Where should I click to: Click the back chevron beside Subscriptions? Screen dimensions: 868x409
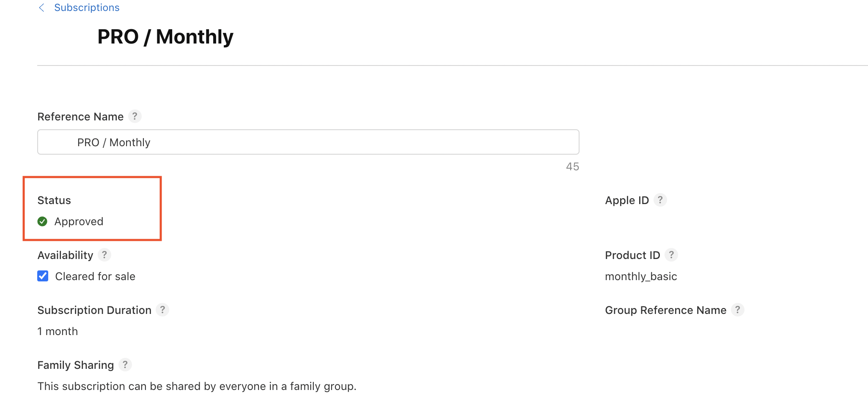pos(41,8)
